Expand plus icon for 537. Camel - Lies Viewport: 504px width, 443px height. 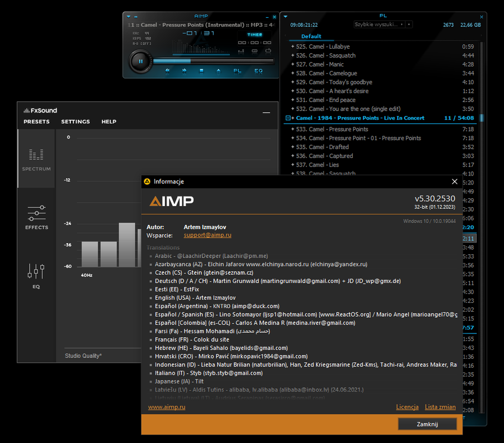292,164
